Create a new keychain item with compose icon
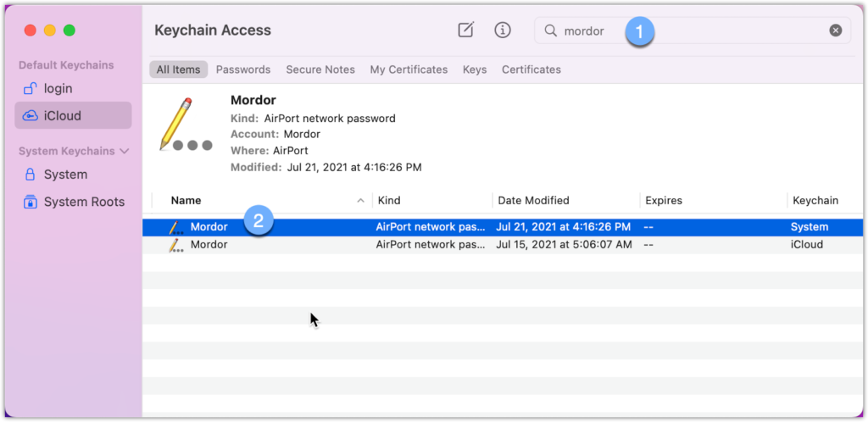This screenshot has height=422, width=868. 466,30
